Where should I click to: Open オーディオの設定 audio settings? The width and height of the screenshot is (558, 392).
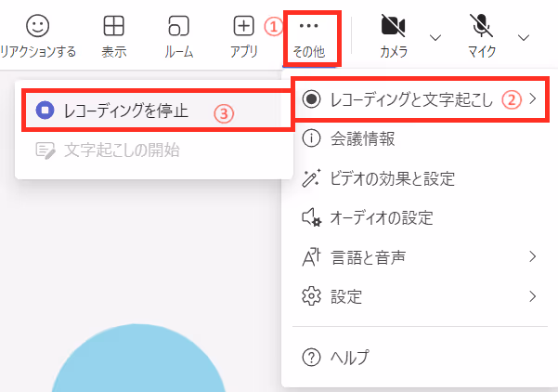[x=420, y=217]
